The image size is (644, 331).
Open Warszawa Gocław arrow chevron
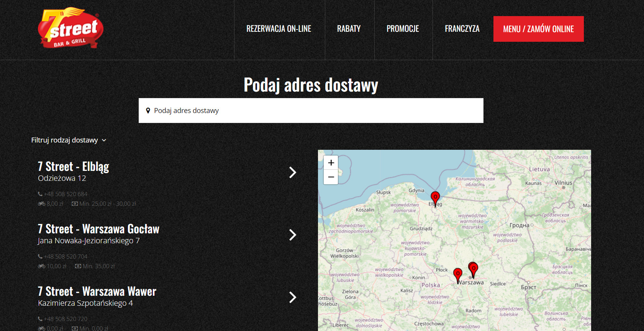pyautogui.click(x=293, y=235)
